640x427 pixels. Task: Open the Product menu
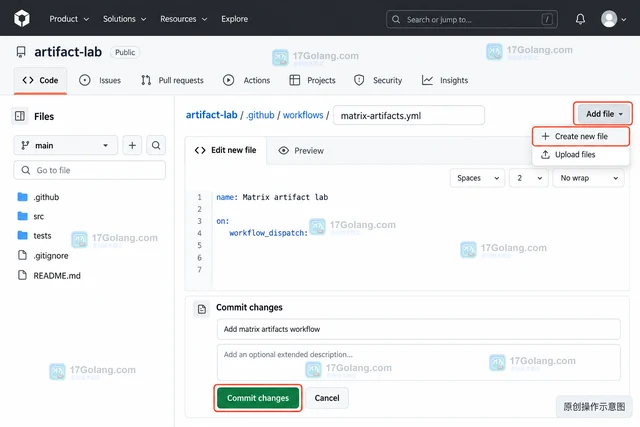(69, 19)
